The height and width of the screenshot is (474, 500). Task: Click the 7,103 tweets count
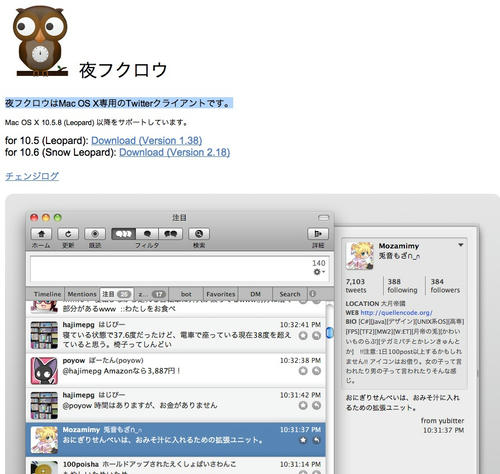[x=356, y=286]
